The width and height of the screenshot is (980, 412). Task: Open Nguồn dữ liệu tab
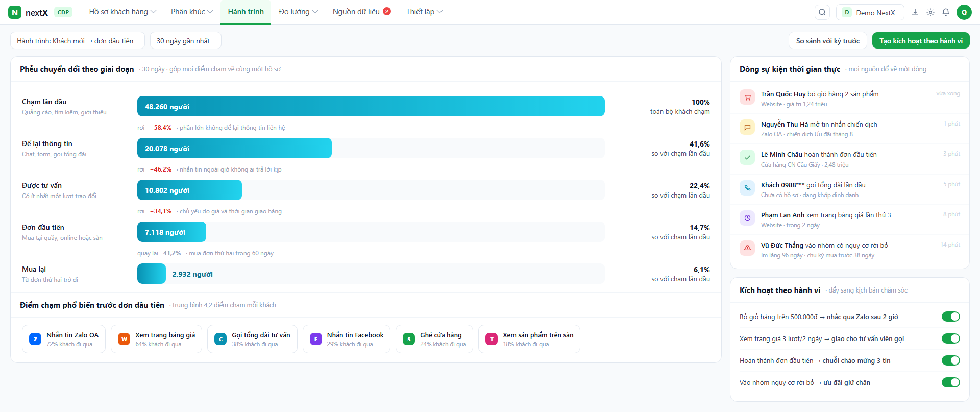pyautogui.click(x=361, y=12)
